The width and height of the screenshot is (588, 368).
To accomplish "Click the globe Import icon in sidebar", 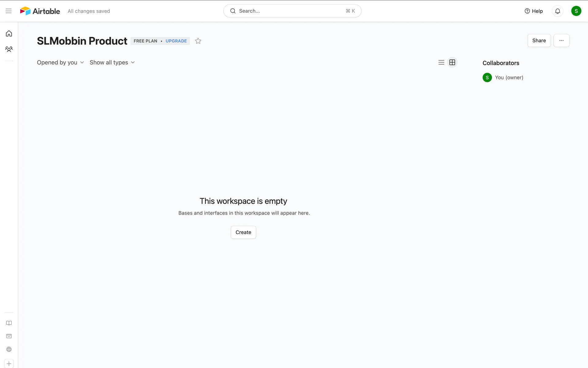I will tap(9, 349).
